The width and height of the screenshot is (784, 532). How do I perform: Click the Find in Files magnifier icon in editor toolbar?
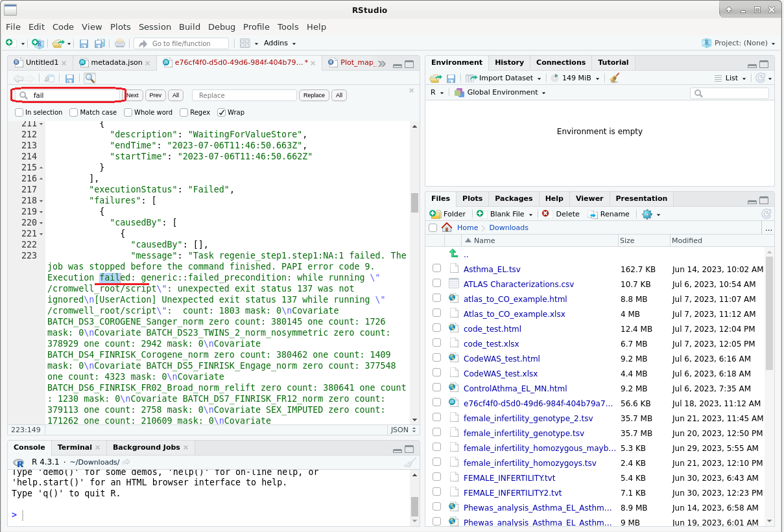point(89,78)
